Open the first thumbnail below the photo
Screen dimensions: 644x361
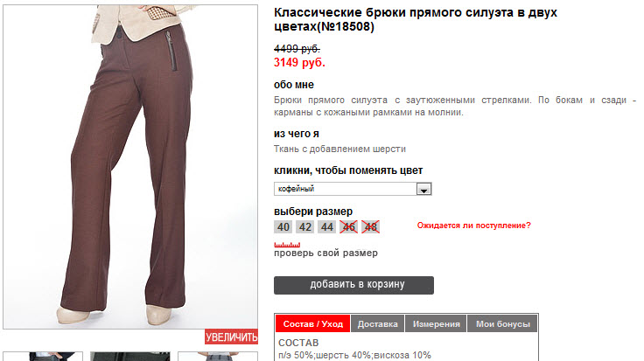tap(43, 356)
